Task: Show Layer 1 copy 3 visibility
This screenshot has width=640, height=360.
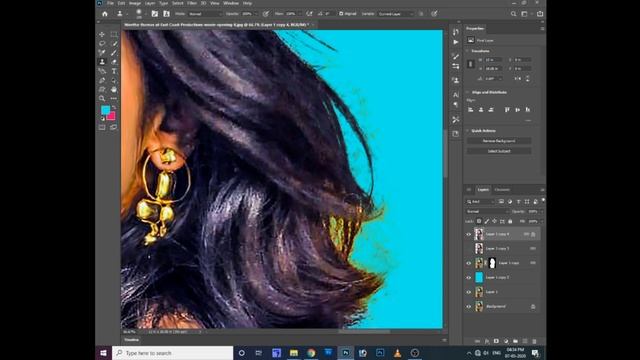Action: click(469, 249)
